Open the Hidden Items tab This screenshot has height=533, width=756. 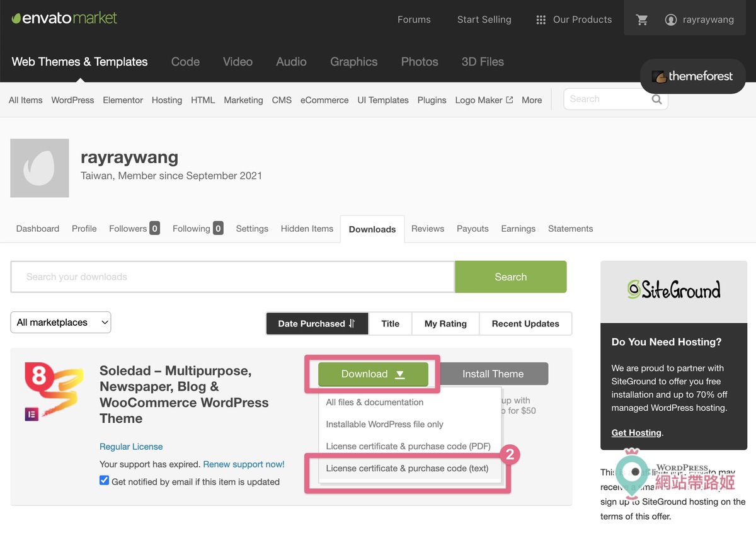[x=307, y=229]
